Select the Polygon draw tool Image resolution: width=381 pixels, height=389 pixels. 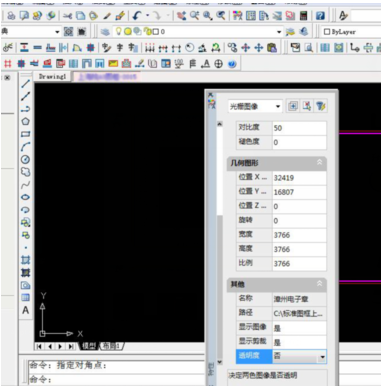[x=26, y=121]
